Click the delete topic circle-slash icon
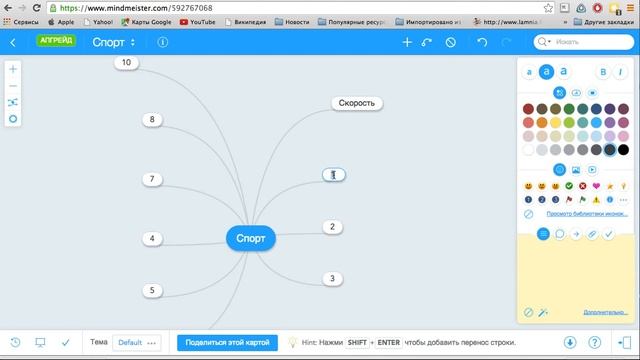 pos(451,42)
